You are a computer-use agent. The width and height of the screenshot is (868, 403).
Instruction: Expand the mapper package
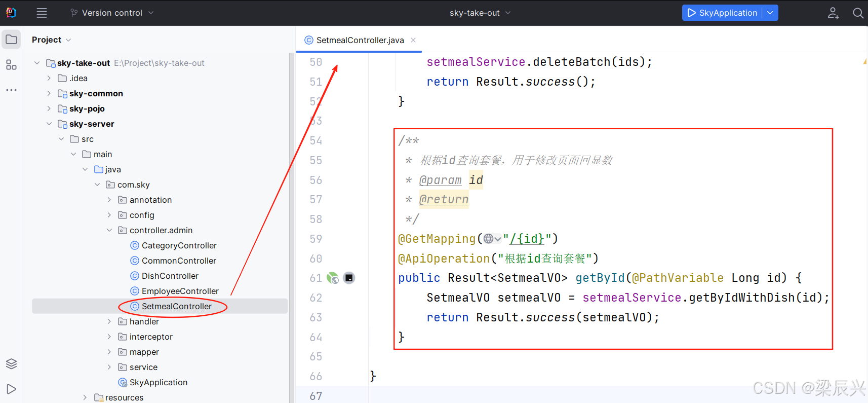[x=109, y=352]
